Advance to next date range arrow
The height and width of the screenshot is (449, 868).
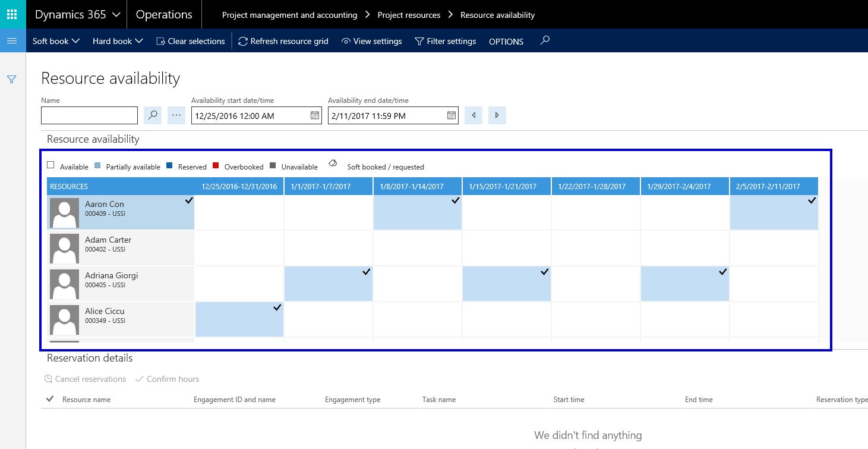coord(497,115)
